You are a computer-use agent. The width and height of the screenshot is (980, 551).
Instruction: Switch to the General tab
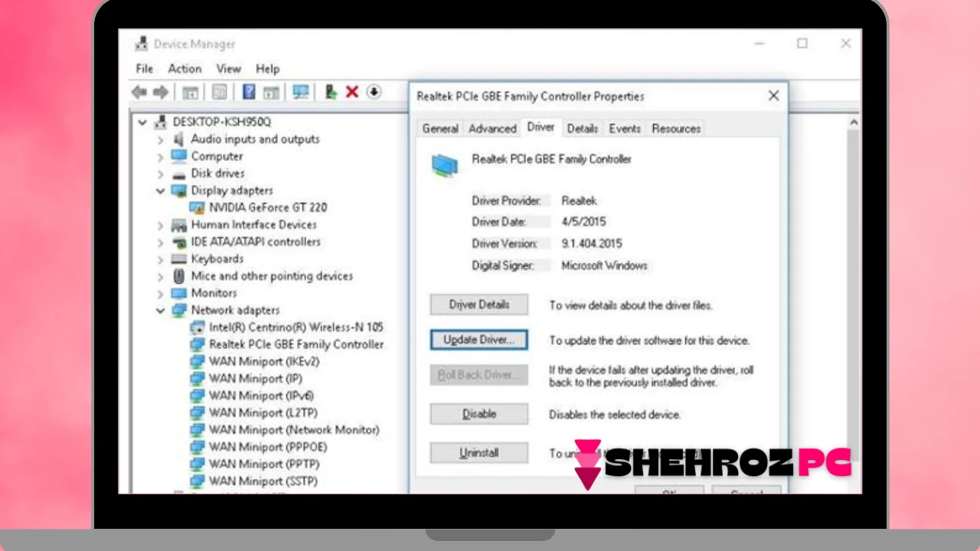[440, 129]
